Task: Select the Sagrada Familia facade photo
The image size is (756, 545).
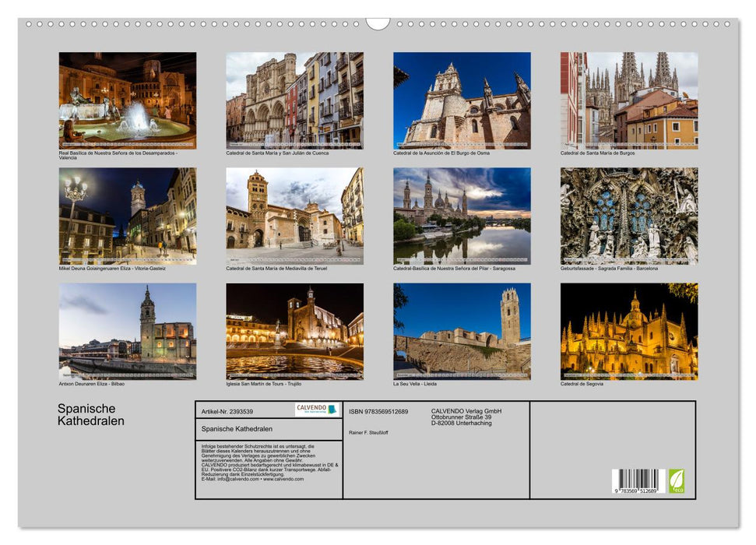Action: (x=629, y=216)
